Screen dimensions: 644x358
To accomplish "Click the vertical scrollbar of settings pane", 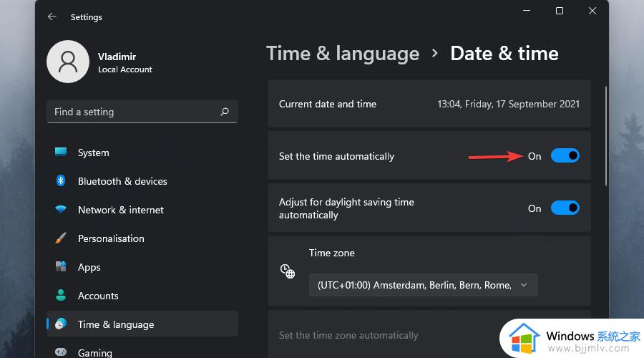I will point(605,136).
